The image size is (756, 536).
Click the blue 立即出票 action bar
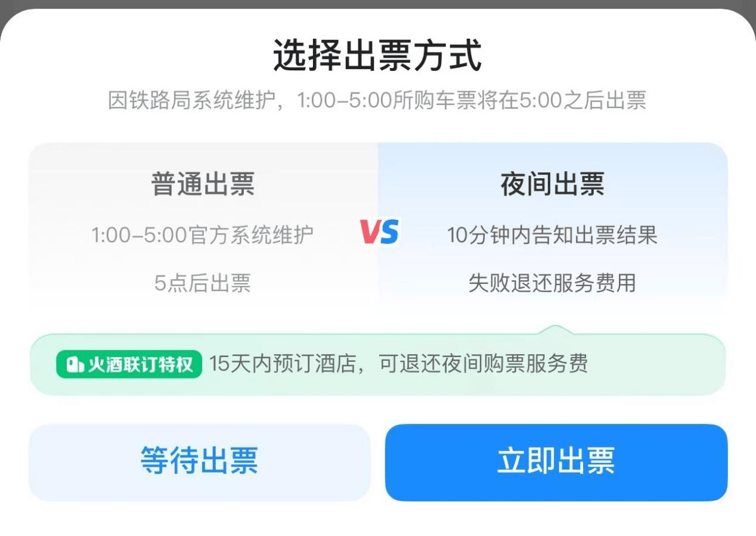point(554,463)
